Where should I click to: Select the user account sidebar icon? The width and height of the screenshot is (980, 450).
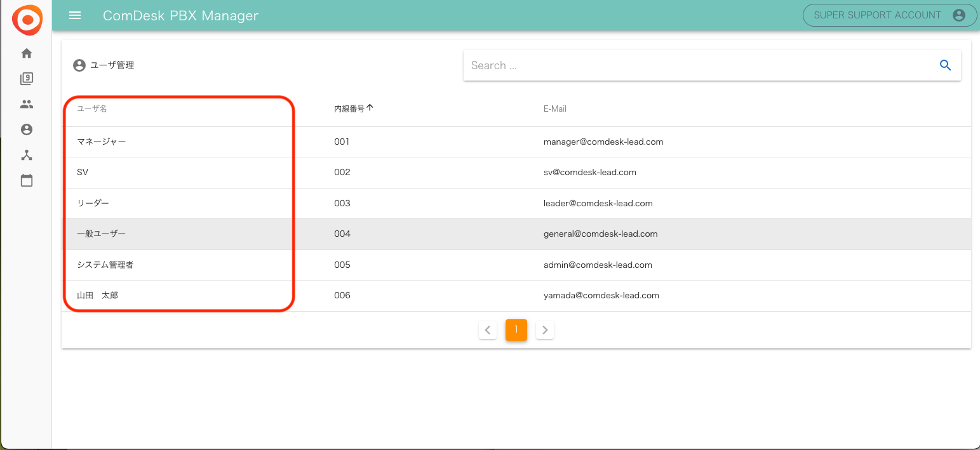pos(27,129)
